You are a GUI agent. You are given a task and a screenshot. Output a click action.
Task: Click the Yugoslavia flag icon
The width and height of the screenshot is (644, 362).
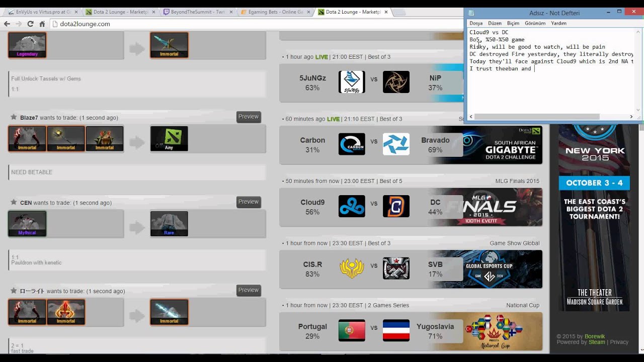396,331
